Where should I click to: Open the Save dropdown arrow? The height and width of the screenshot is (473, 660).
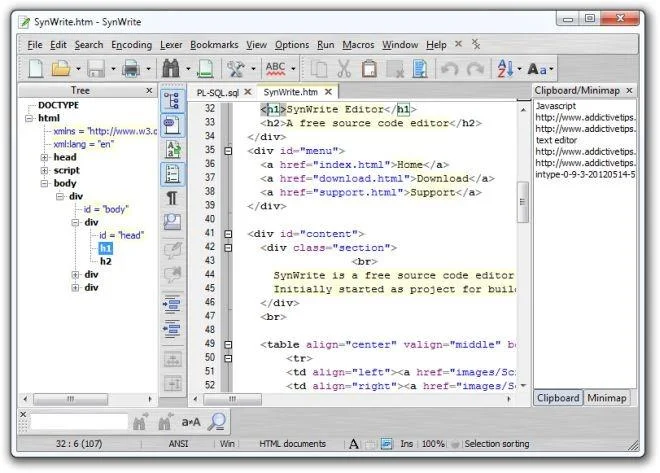click(113, 69)
